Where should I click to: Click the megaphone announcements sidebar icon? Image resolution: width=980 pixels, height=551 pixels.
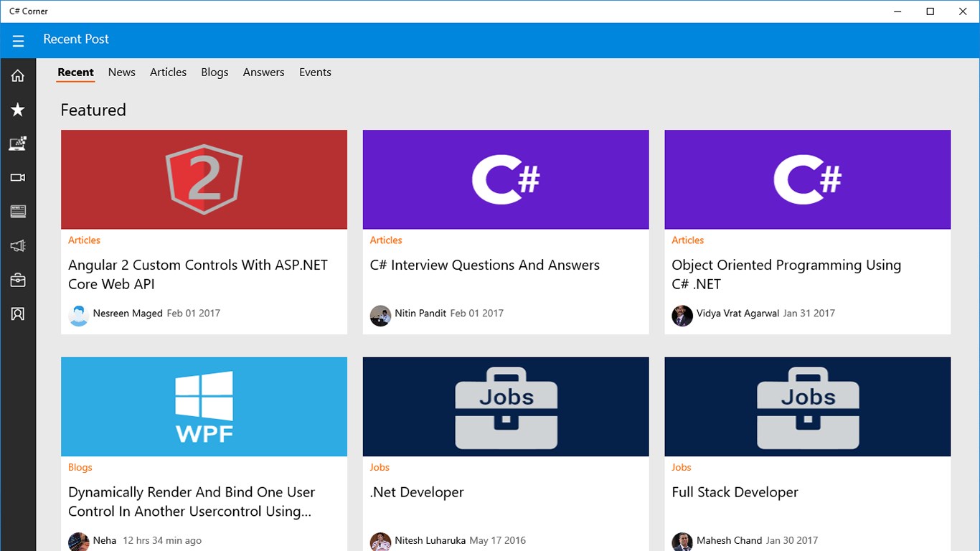(x=18, y=246)
